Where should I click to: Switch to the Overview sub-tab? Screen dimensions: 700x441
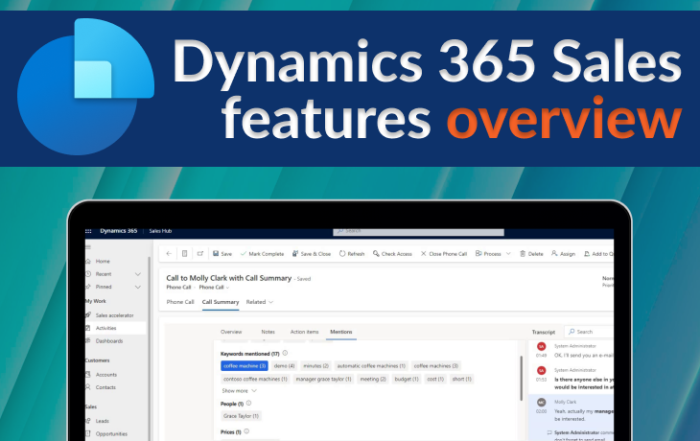pos(231,332)
